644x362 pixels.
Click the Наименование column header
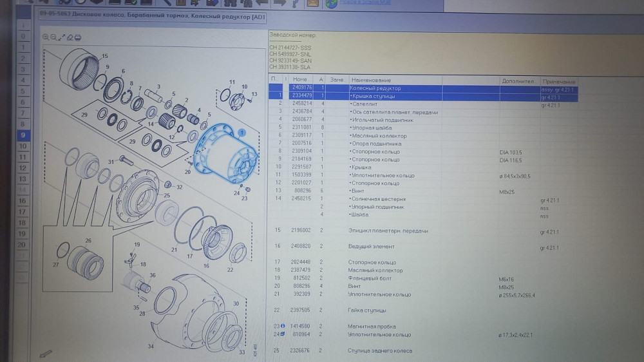pos(370,80)
